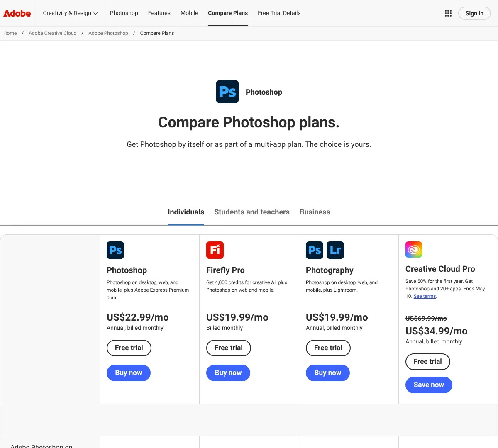Click Buy now for Firefly Pro
This screenshot has height=448, width=498.
point(228,373)
